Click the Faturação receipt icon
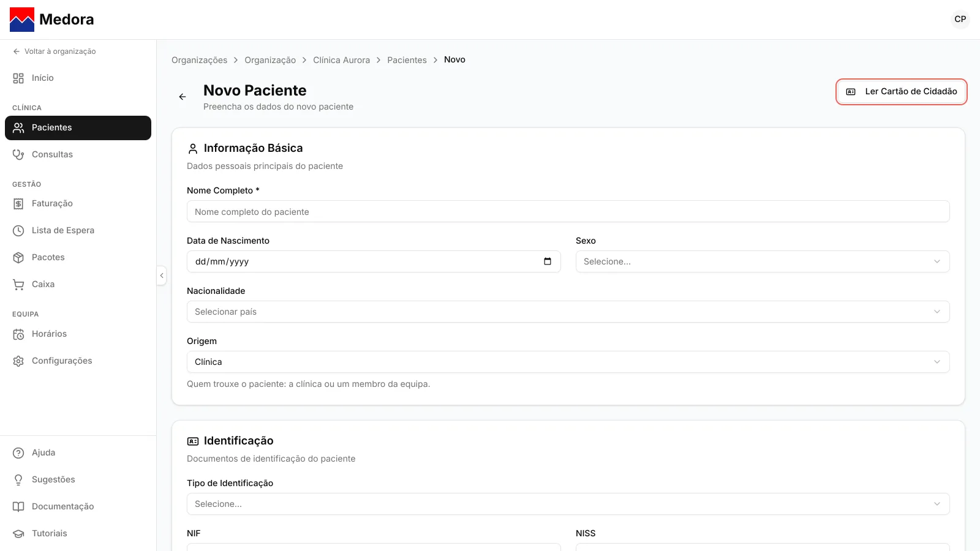This screenshot has height=551, width=980. click(x=18, y=203)
